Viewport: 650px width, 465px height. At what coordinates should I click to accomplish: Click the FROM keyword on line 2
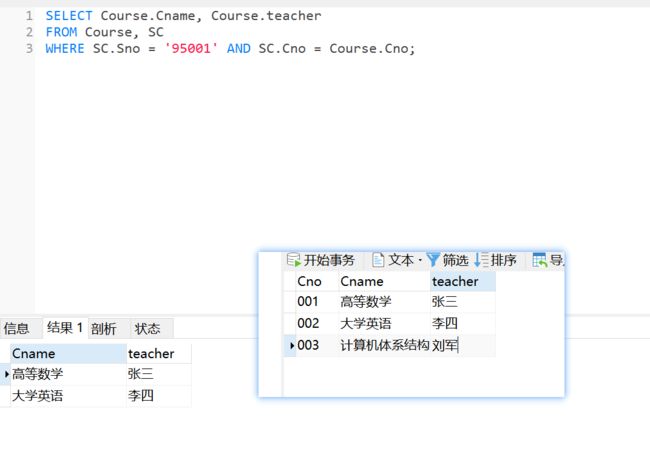(61, 32)
